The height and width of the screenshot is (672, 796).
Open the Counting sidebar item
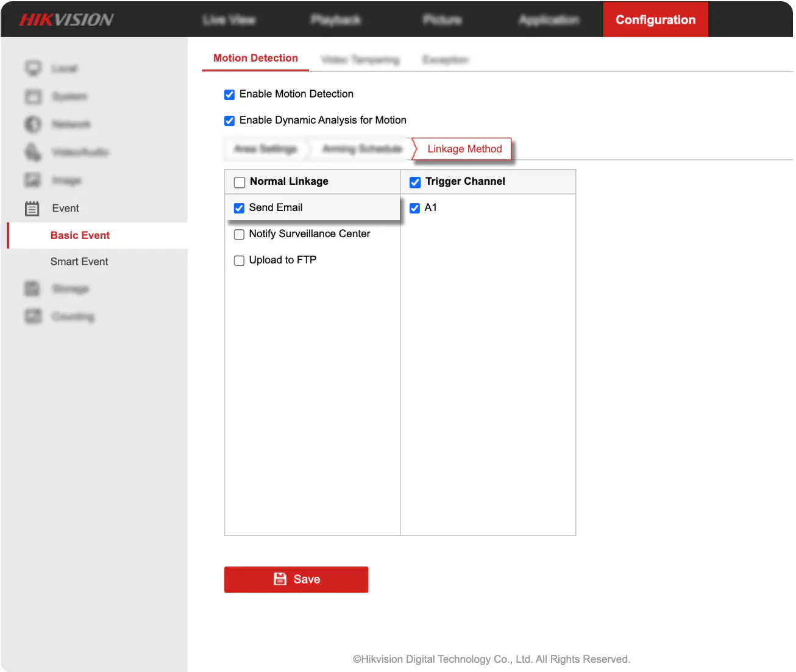[73, 316]
